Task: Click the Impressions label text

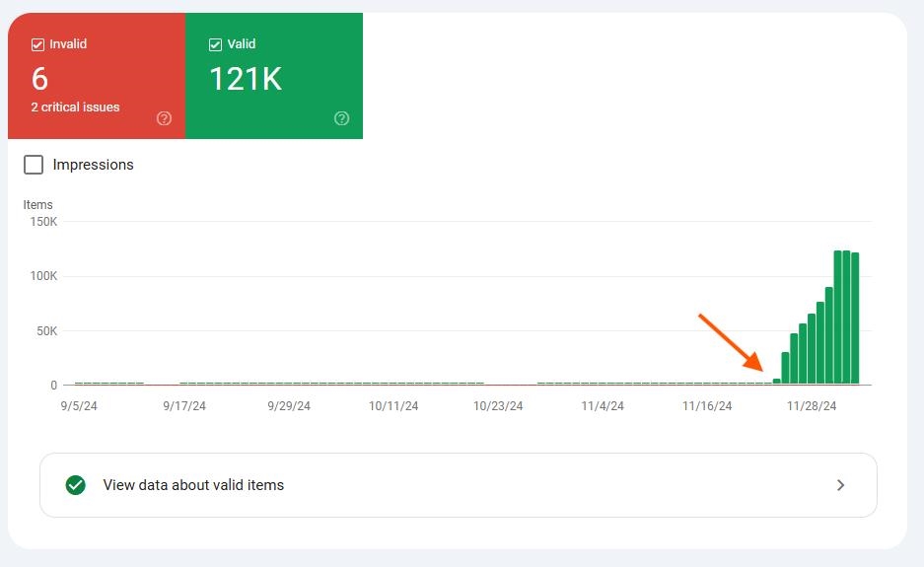Action: coord(93,165)
